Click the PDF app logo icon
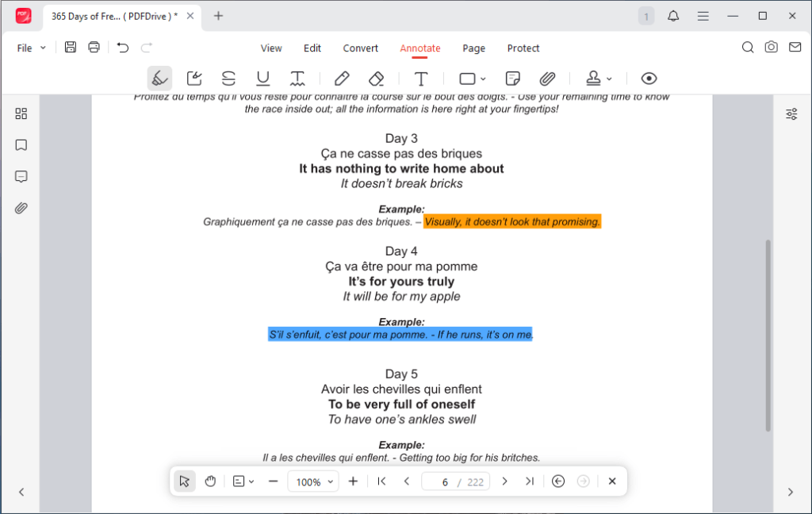Viewport: 812px width, 514px height. tap(23, 16)
